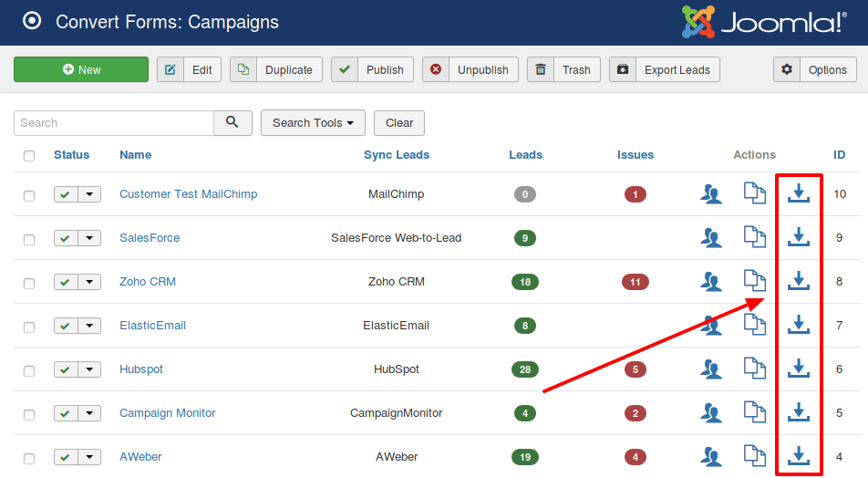This screenshot has height=478, width=868.
Task: View leads of Campaign Monitor campaign
Action: [x=711, y=412]
